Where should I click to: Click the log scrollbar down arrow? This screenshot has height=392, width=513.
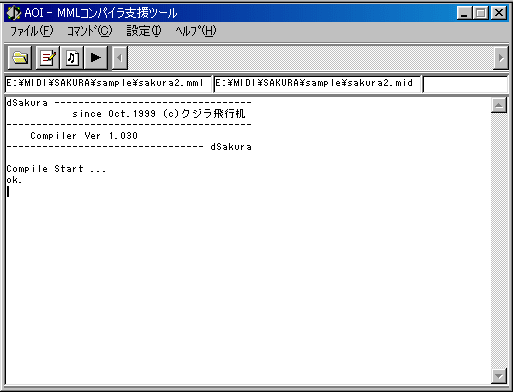[x=499, y=376]
